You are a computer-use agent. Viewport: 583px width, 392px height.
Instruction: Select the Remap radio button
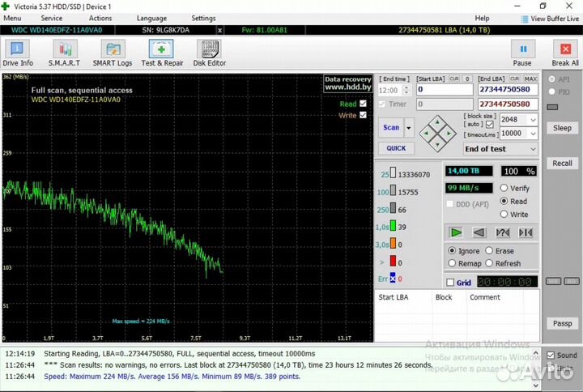click(452, 263)
